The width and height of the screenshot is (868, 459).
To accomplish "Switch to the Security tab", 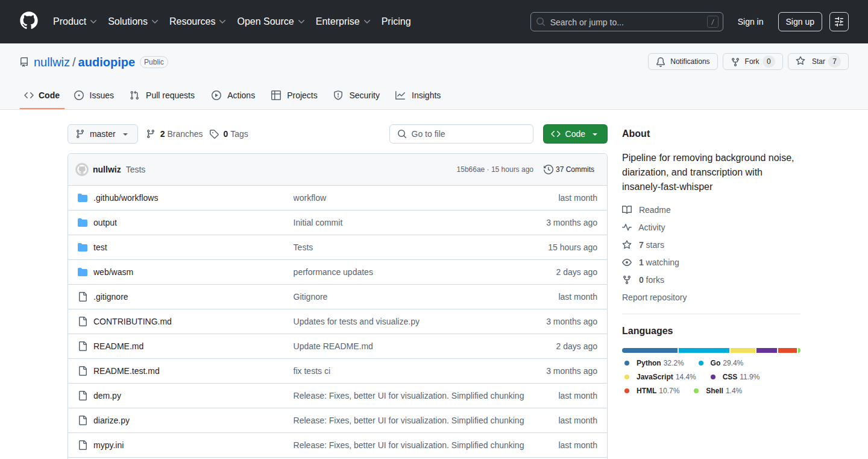I will tap(357, 95).
